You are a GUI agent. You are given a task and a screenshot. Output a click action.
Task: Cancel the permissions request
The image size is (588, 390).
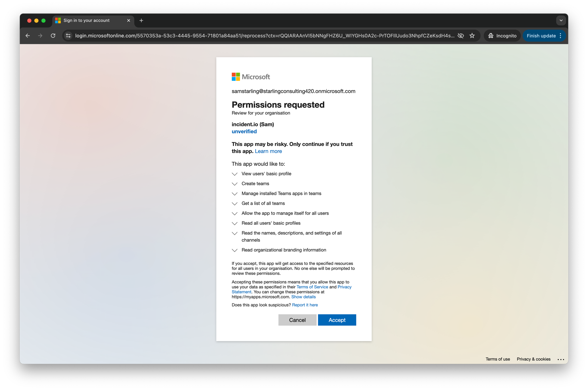click(297, 320)
